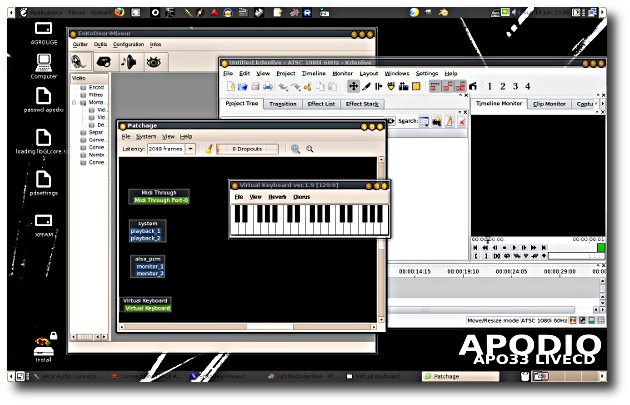Toggle the second red timeline mode button
This screenshot has width=630, height=405.
click(x=448, y=86)
